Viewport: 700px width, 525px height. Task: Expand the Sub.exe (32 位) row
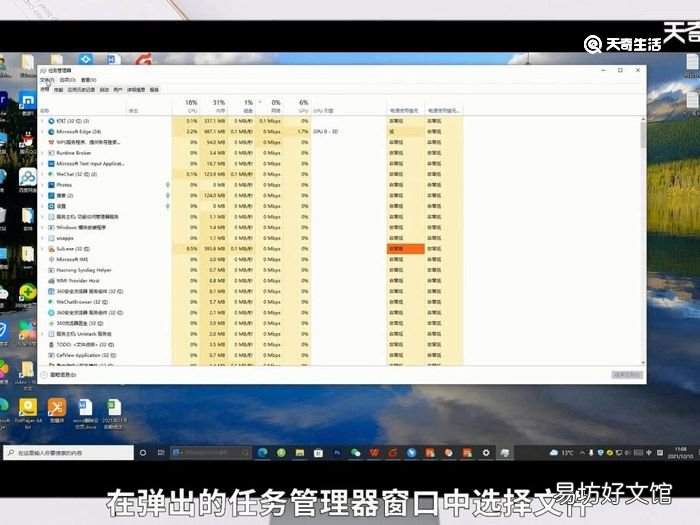(43, 249)
